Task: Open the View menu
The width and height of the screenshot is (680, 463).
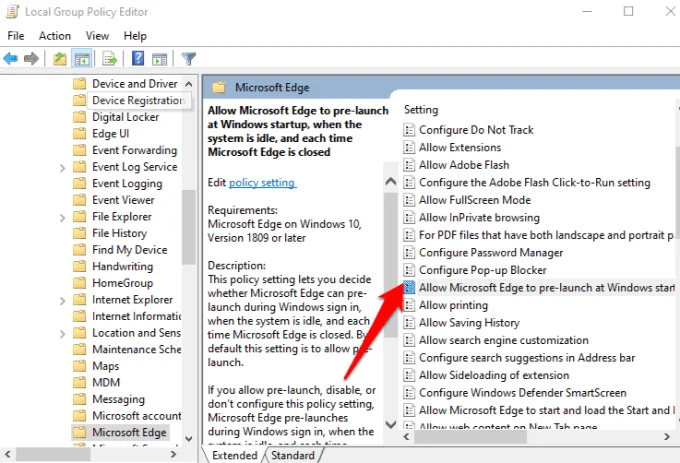Action: click(x=97, y=36)
